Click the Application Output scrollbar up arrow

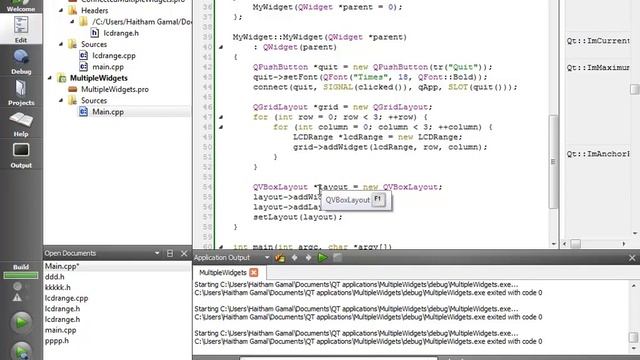(x=634, y=285)
